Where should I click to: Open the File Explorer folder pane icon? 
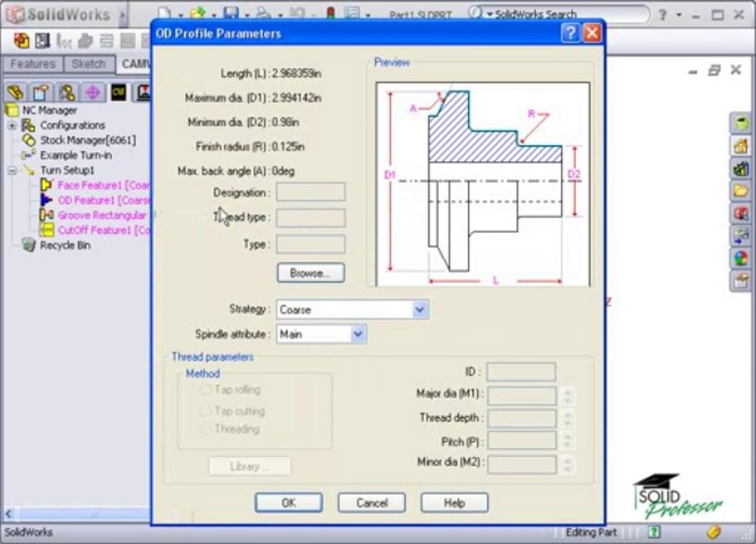741,191
